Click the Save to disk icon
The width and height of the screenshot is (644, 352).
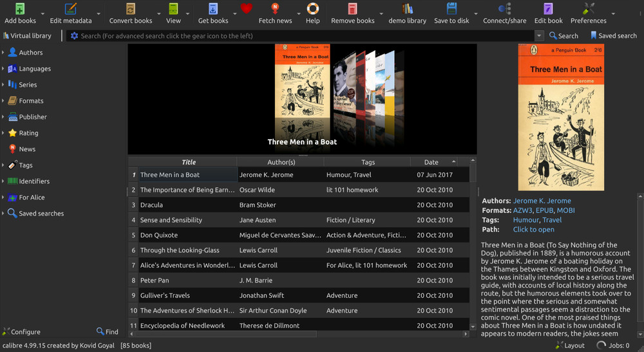pyautogui.click(x=451, y=8)
